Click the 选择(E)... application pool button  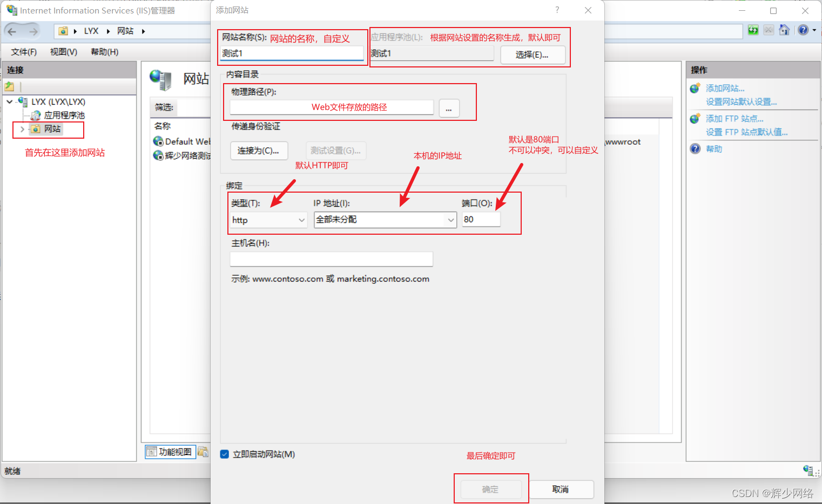coord(533,55)
